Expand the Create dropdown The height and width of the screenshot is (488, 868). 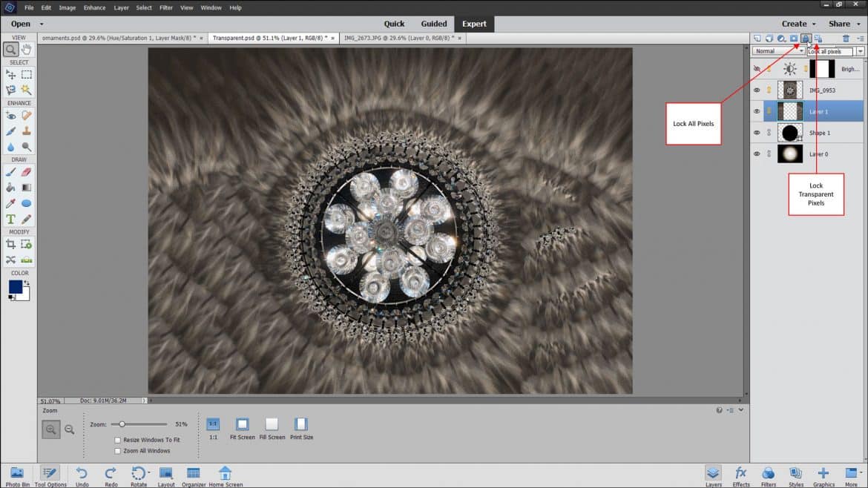coord(798,24)
